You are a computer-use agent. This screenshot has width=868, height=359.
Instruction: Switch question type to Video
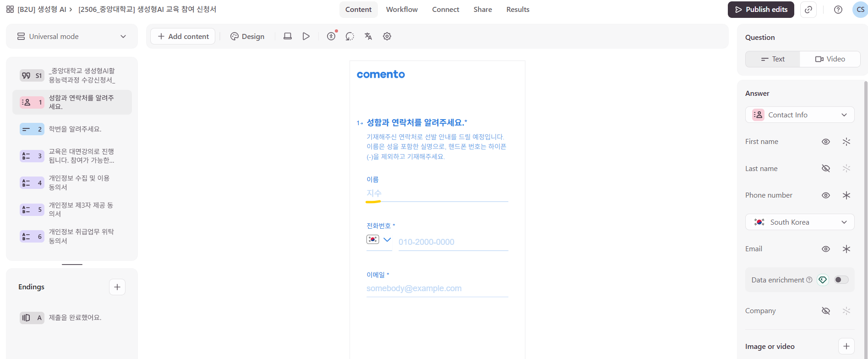click(x=830, y=59)
